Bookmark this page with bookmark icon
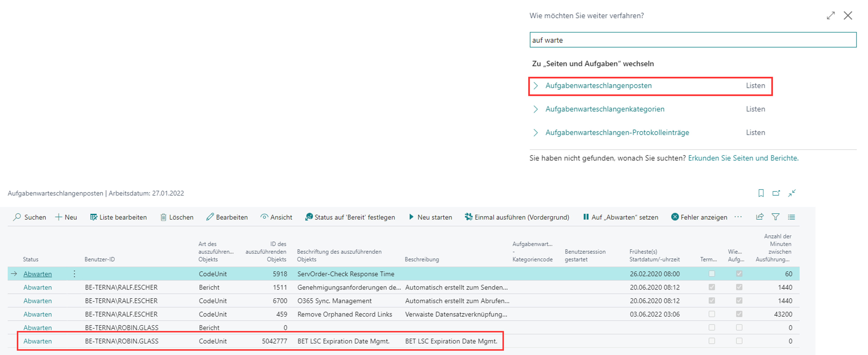Image resolution: width=868 pixels, height=355 pixels. pyautogui.click(x=761, y=193)
